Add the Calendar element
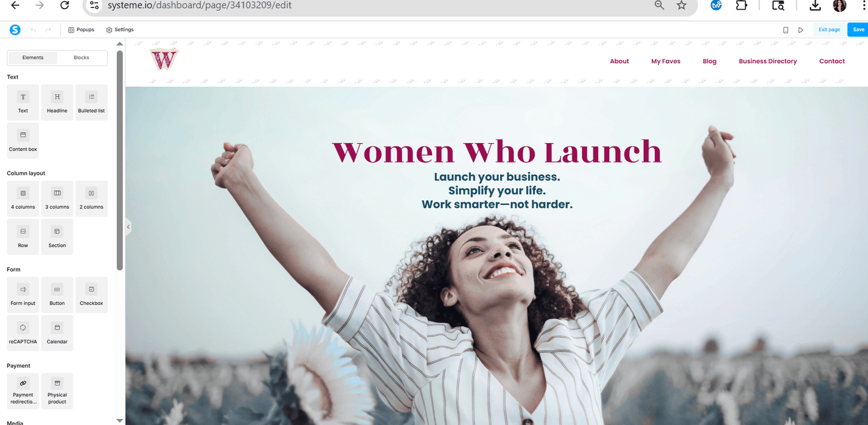This screenshot has height=425, width=868. click(57, 333)
